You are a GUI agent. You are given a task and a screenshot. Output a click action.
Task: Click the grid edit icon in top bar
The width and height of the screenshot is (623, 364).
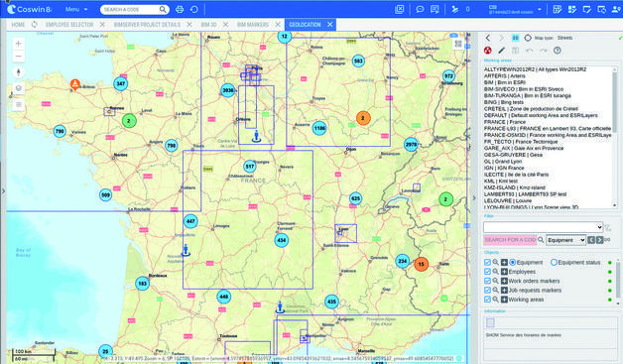coord(558,9)
